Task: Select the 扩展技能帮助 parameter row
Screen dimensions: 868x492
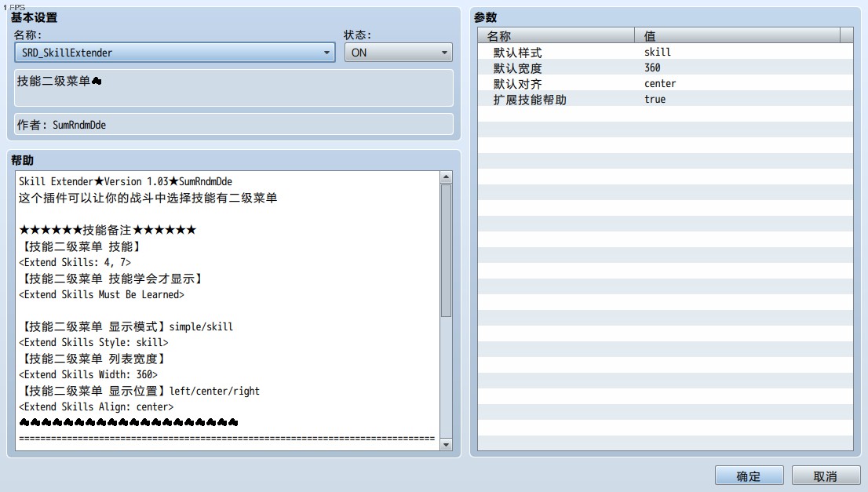Action: [x=665, y=99]
